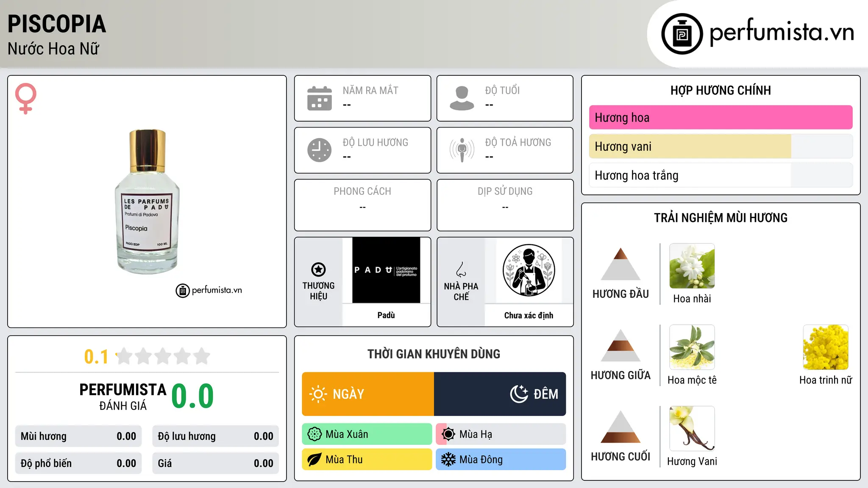
Task: Click the Thời Gian Khuyên Dùng heading
Action: click(434, 354)
